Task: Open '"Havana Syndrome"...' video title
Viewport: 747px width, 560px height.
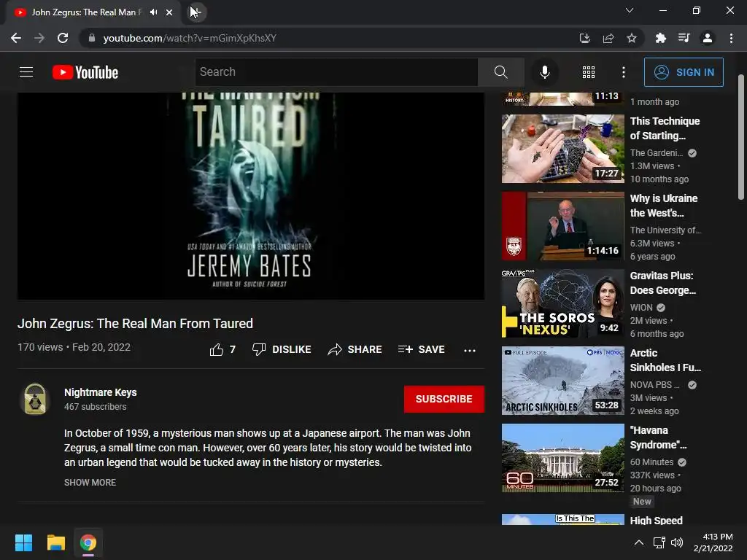Action: pyautogui.click(x=659, y=437)
